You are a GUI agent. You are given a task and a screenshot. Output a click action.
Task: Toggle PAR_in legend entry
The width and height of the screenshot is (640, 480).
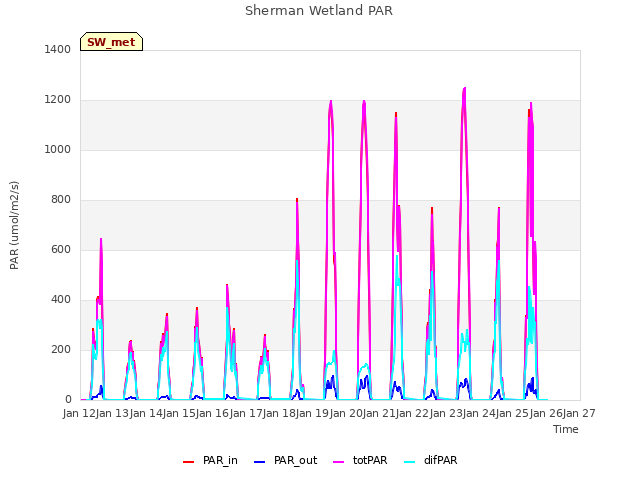[x=210, y=460]
